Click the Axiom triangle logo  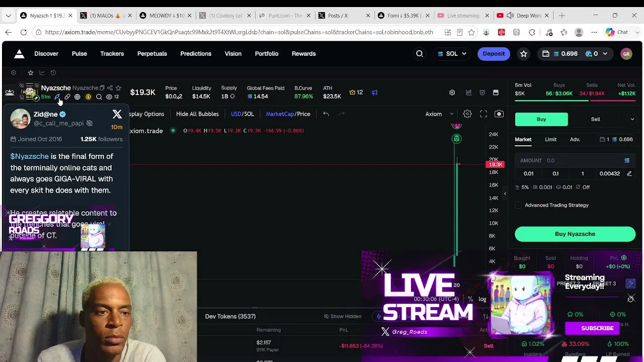pyautogui.click(x=19, y=54)
